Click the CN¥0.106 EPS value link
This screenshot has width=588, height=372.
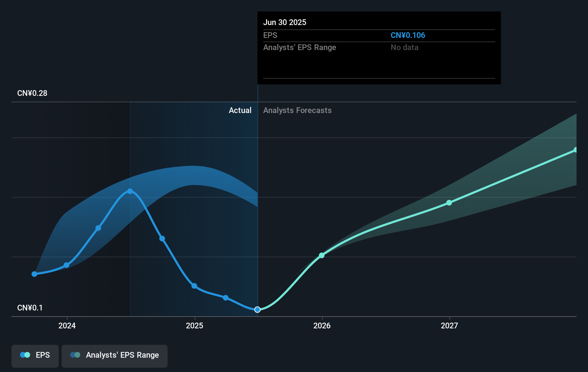[x=408, y=35]
